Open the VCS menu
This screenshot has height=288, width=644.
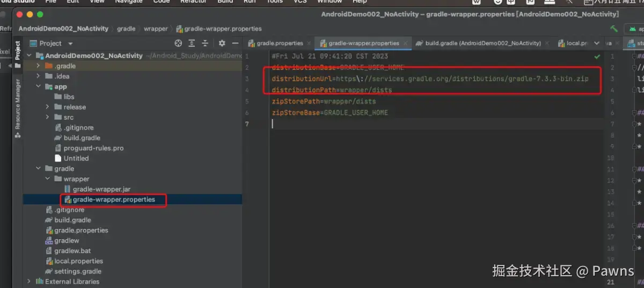click(x=300, y=2)
